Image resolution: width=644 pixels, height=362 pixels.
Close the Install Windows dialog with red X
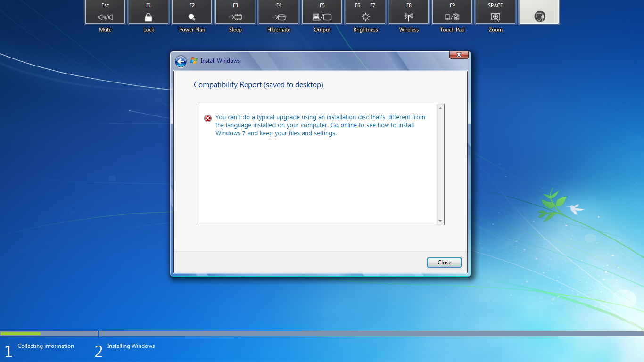459,55
